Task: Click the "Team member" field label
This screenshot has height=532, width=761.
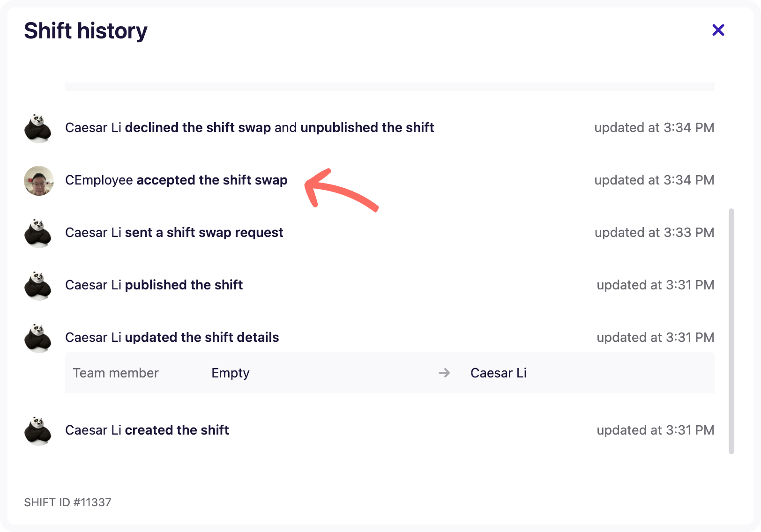Action: (116, 373)
